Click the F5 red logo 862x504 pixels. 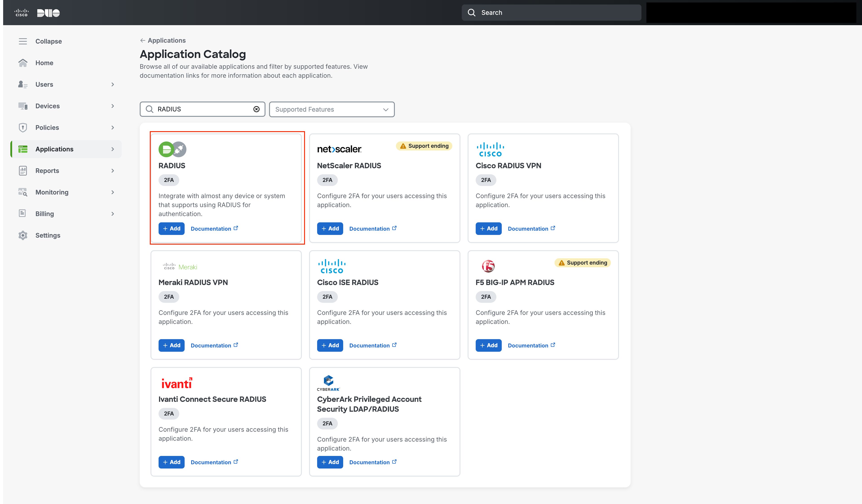click(x=488, y=266)
